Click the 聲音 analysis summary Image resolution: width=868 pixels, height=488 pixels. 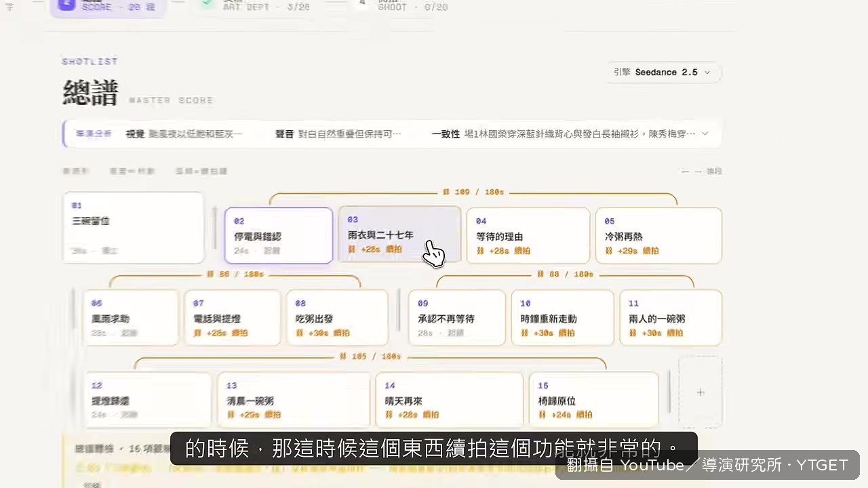click(x=338, y=134)
